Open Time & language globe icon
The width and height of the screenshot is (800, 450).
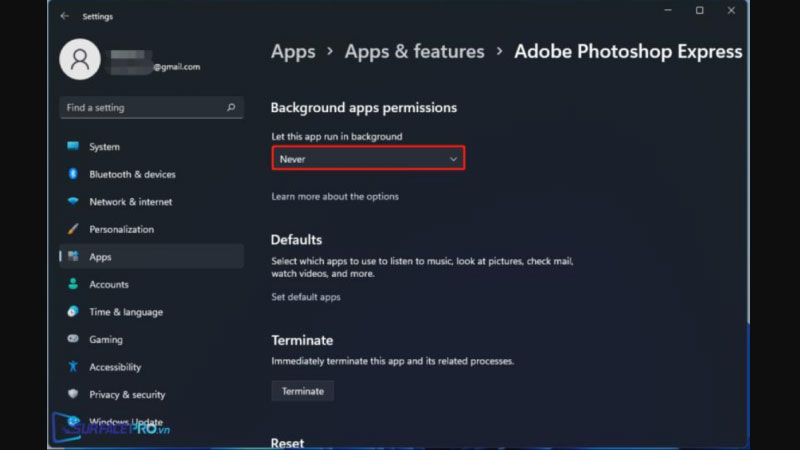73,312
